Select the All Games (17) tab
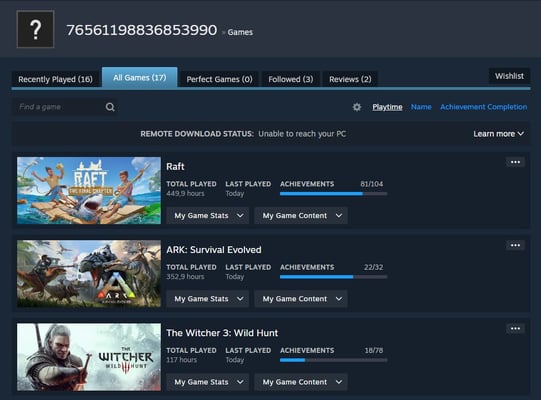 140,78
